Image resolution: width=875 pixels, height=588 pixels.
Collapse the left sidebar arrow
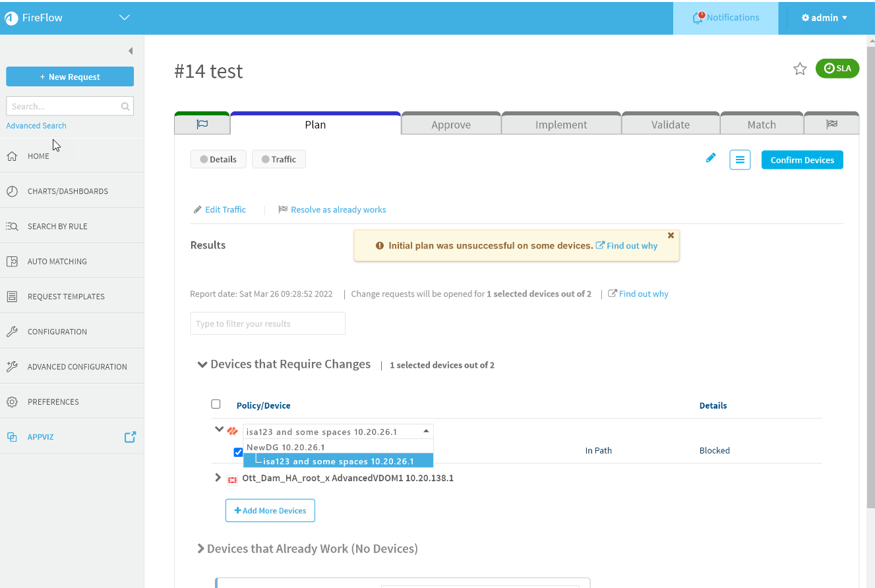coord(131,51)
